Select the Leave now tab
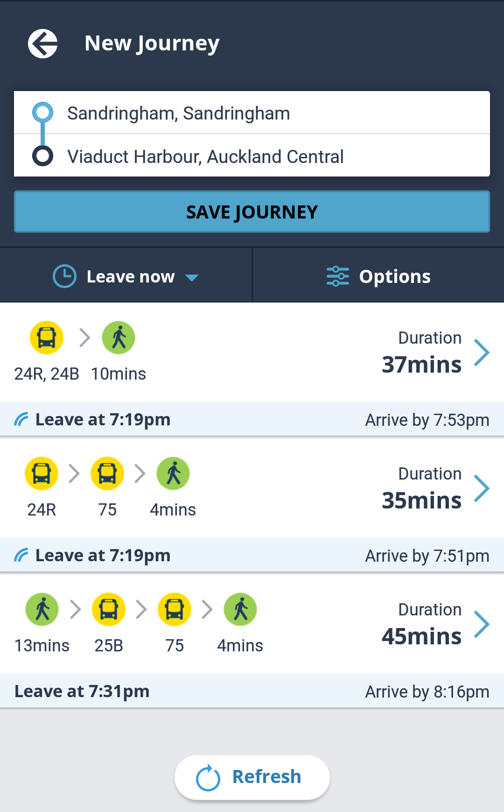This screenshot has width=504, height=812. tap(126, 275)
